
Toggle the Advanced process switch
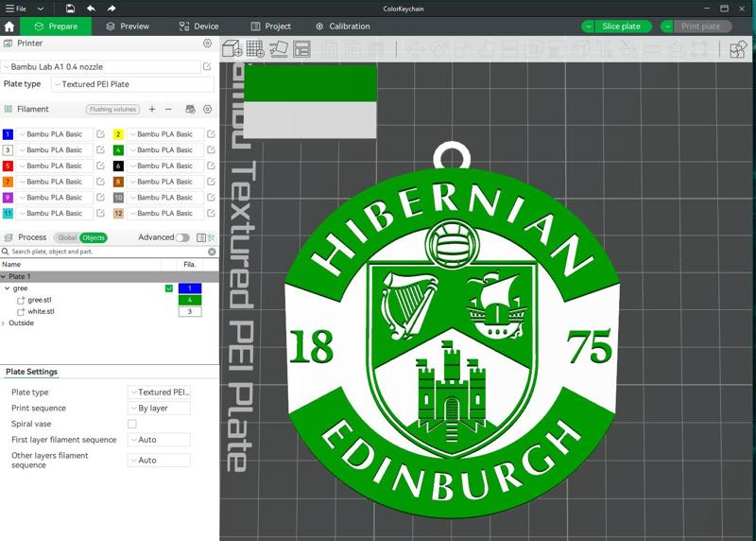(x=181, y=237)
